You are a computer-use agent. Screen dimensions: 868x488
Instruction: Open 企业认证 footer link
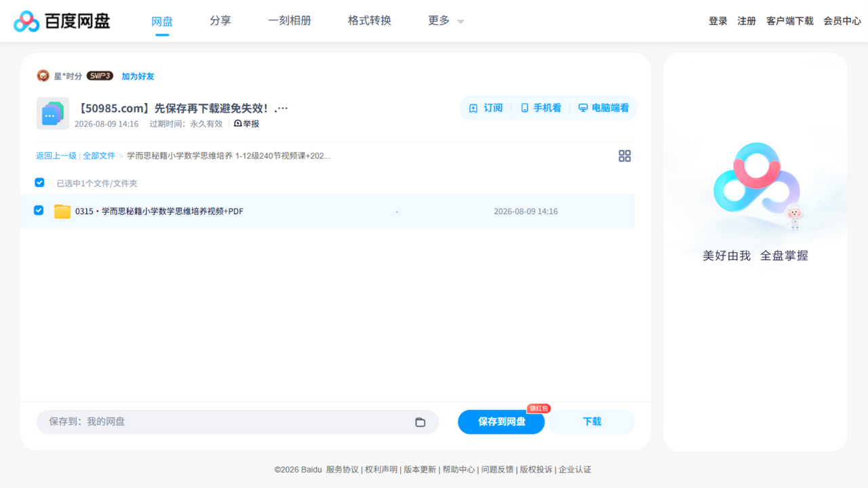pyautogui.click(x=575, y=470)
